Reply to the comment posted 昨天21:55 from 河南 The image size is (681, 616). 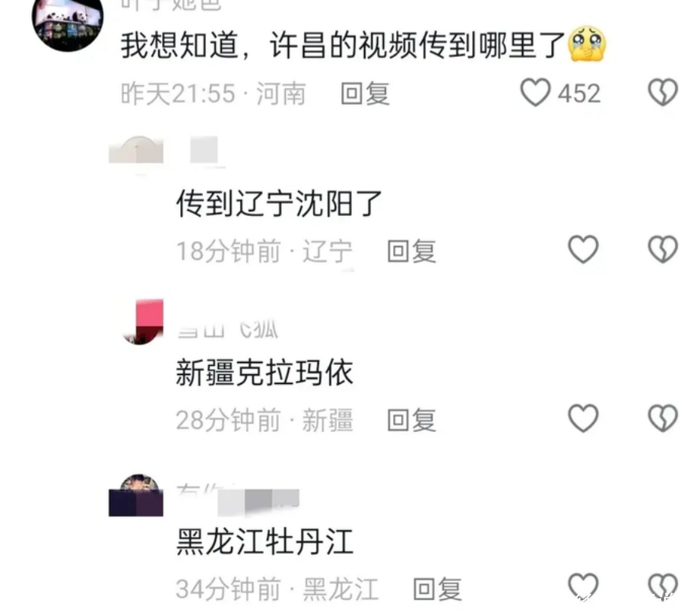click(365, 94)
